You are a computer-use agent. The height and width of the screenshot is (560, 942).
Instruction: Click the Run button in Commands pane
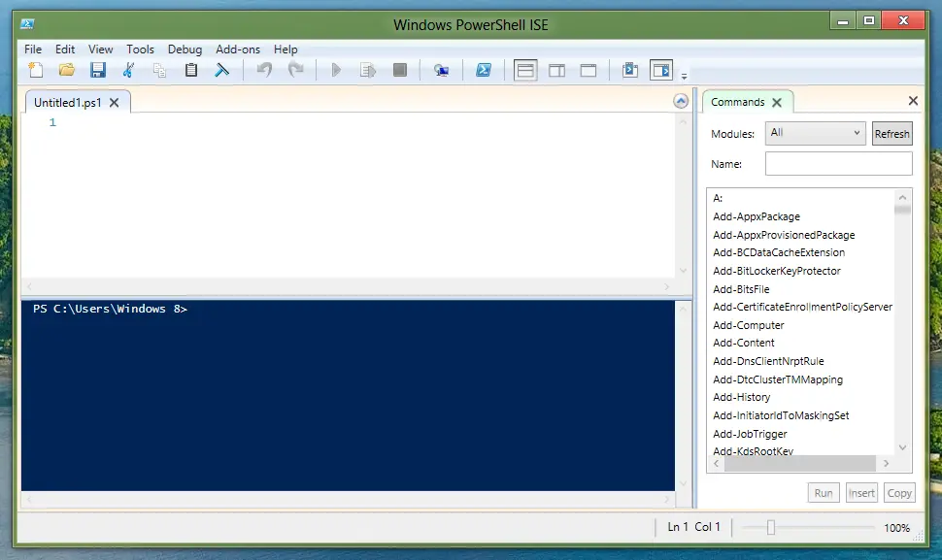[x=824, y=493]
